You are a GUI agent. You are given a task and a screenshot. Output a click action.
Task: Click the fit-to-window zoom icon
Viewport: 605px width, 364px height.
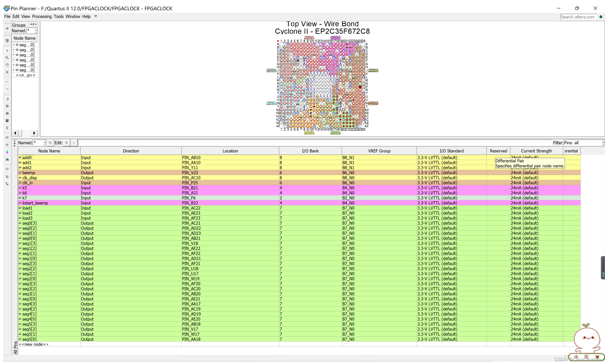pos(7,73)
